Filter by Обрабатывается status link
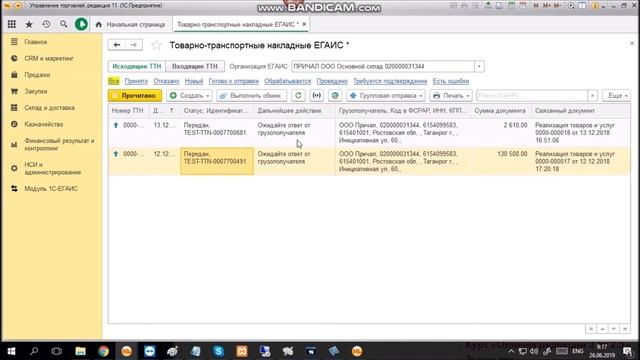Image resolution: width=640 pixels, height=360 pixels. [287, 81]
